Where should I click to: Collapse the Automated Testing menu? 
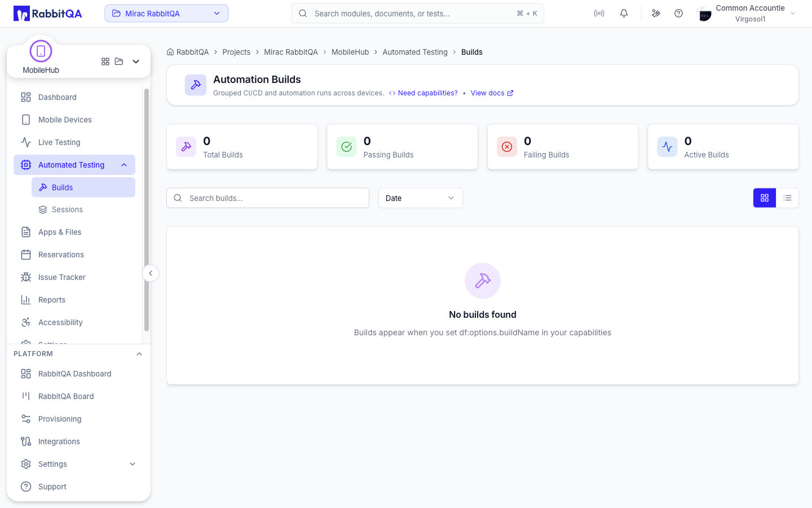[x=124, y=165]
